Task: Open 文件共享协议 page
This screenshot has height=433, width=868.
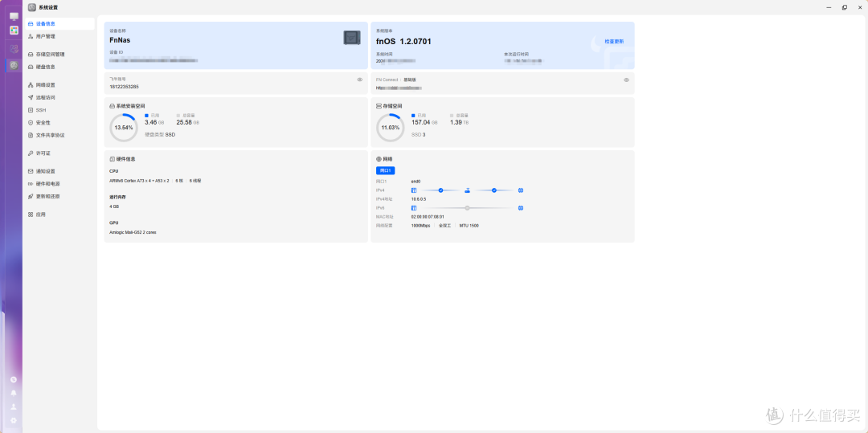Action: pos(59,135)
